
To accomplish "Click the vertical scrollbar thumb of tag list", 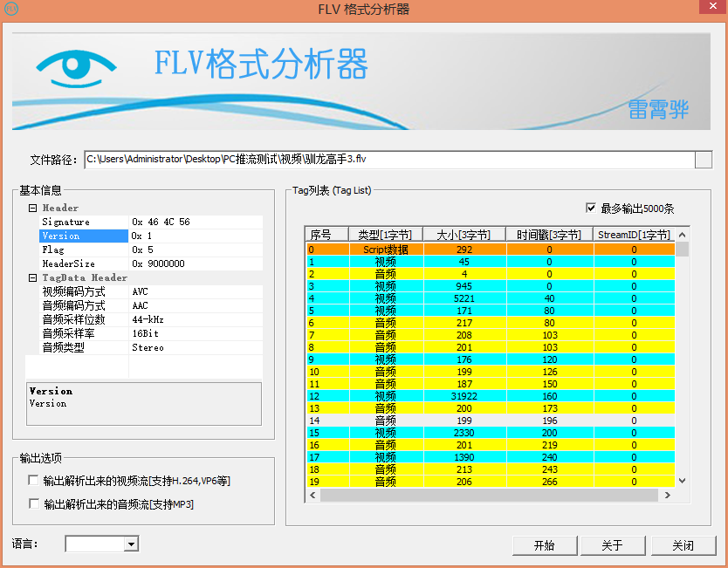I will (x=682, y=250).
